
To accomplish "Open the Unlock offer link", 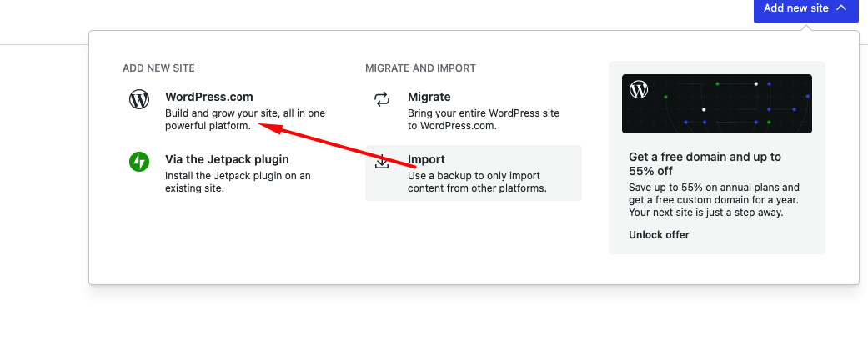I will click(659, 234).
